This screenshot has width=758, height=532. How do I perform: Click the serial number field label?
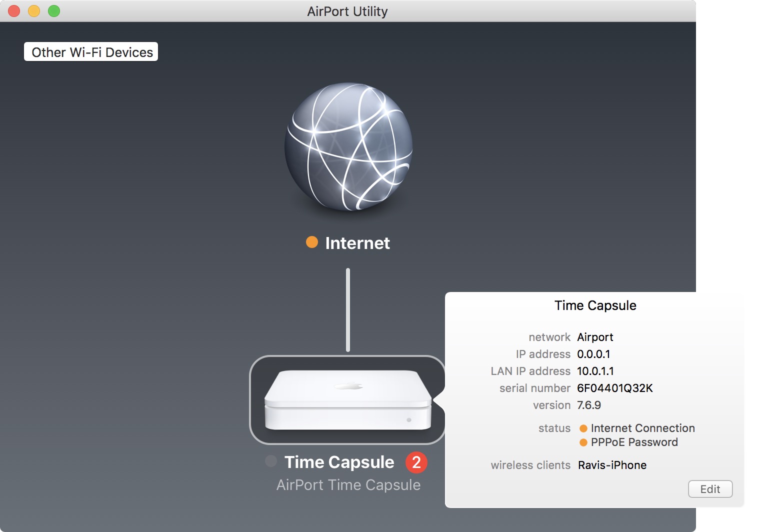pyautogui.click(x=535, y=388)
